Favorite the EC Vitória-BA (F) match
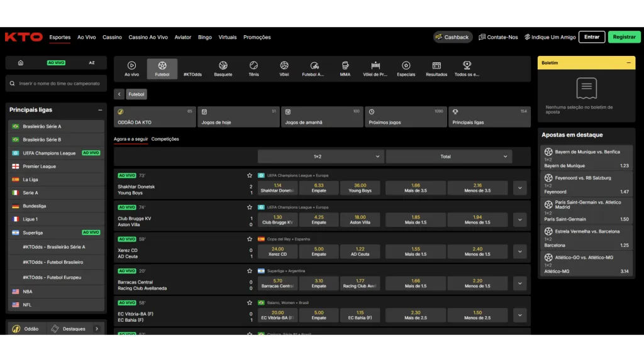The height and width of the screenshot is (362, 644). pyautogui.click(x=249, y=302)
